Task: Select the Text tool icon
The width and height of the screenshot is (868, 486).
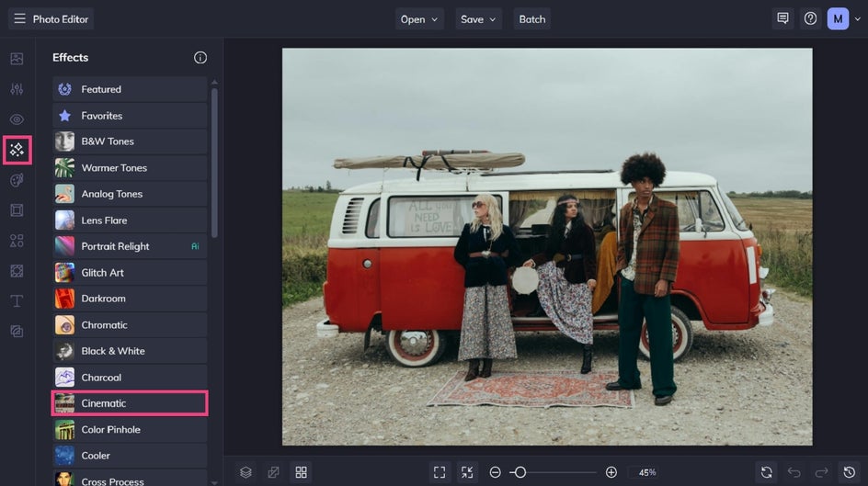Action: (17, 301)
